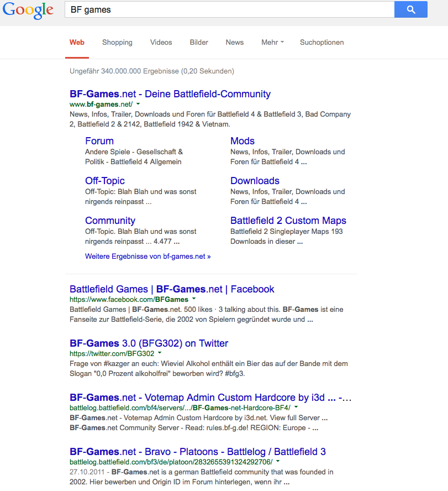This screenshot has width=448, height=491.
Task: Open Suchoptionen search tools
Action: pyautogui.click(x=322, y=42)
